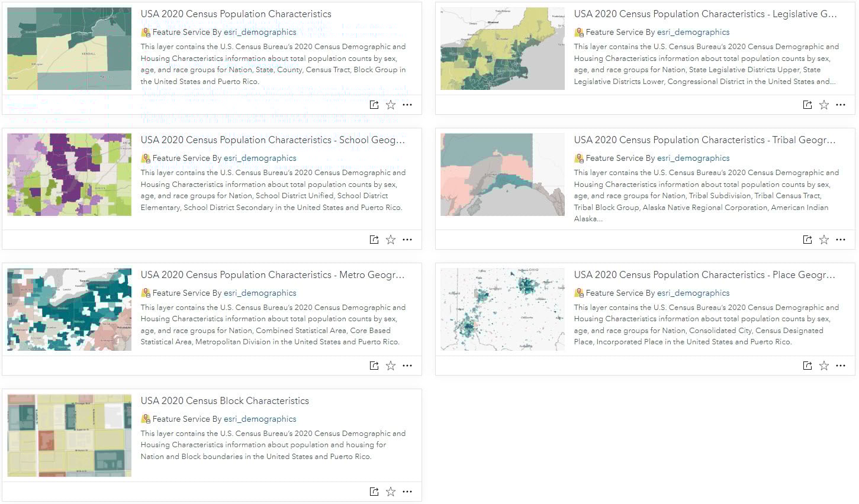Viewport: 859px width, 504px height.
Task: Open more options for USA 2020 Census Population Characteristics card
Action: click(407, 105)
